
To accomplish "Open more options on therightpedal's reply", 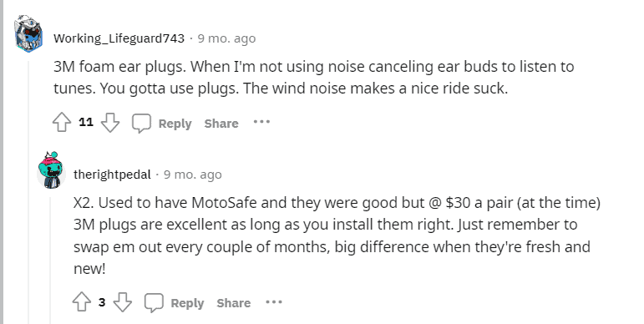I will coord(274,301).
